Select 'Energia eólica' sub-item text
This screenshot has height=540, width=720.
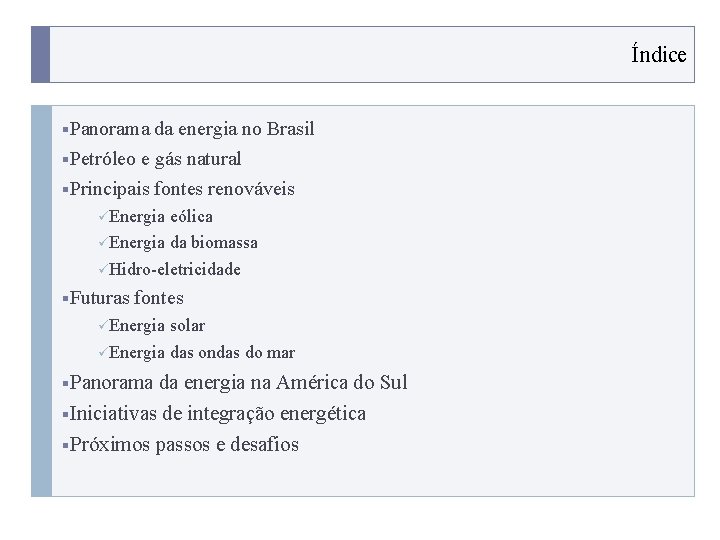tap(161, 217)
